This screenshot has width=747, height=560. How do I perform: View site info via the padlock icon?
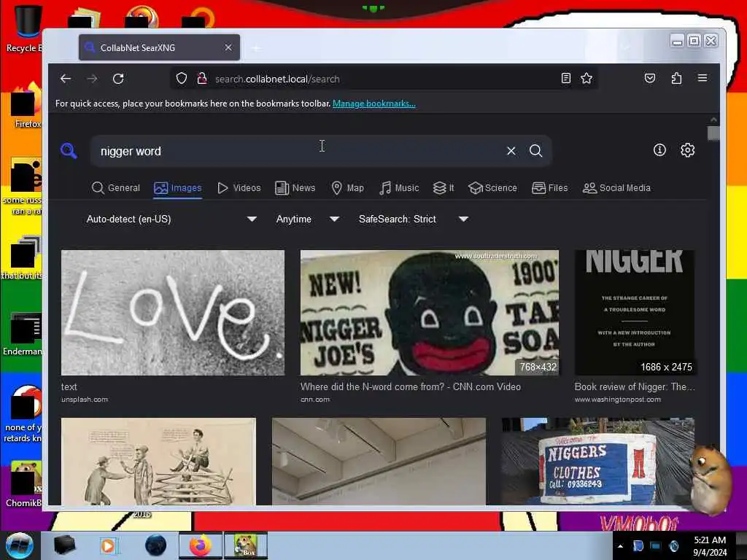[202, 79]
